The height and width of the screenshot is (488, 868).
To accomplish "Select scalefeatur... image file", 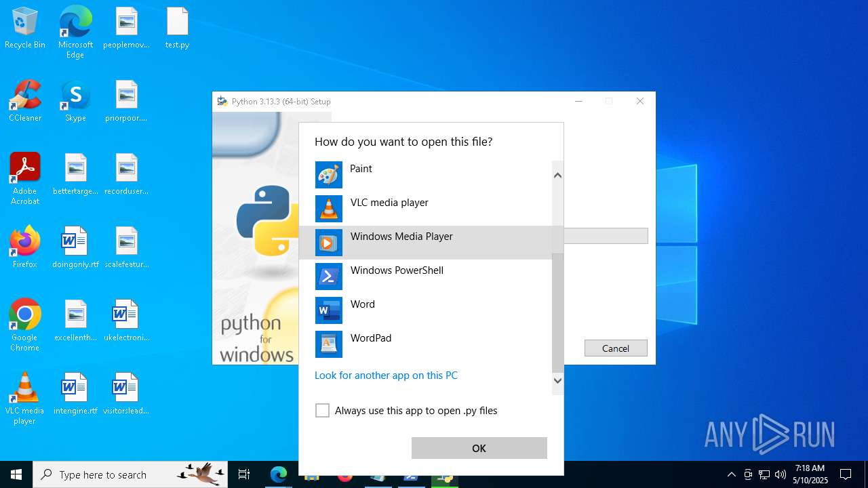I will 126,248.
